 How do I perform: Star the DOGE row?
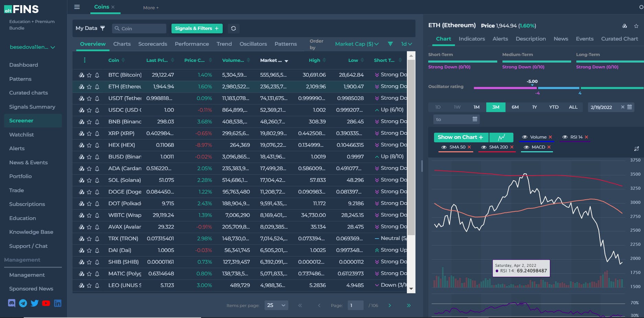click(x=89, y=192)
